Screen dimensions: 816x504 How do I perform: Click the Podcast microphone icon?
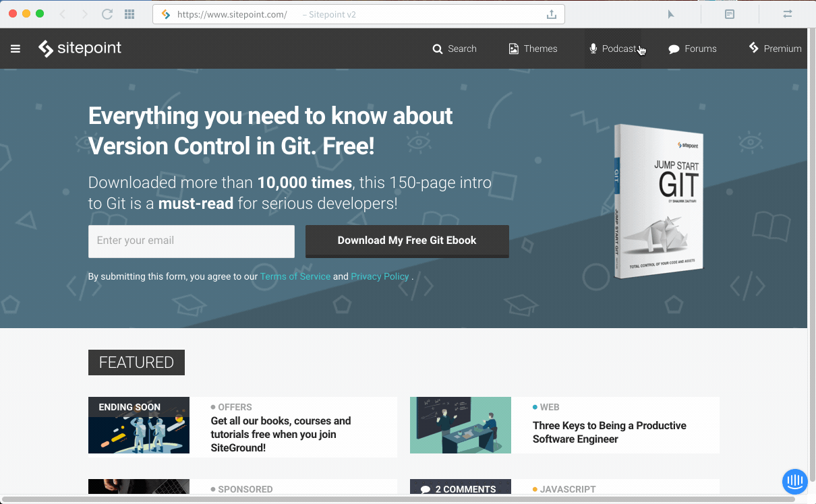pyautogui.click(x=593, y=49)
